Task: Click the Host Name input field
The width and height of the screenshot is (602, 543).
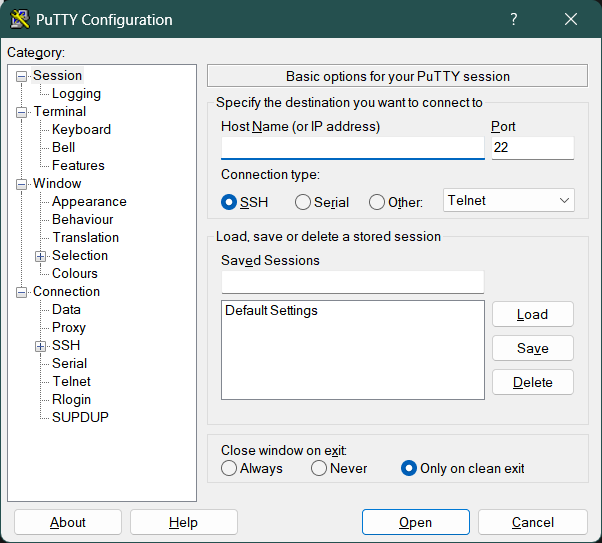Action: pyautogui.click(x=352, y=148)
